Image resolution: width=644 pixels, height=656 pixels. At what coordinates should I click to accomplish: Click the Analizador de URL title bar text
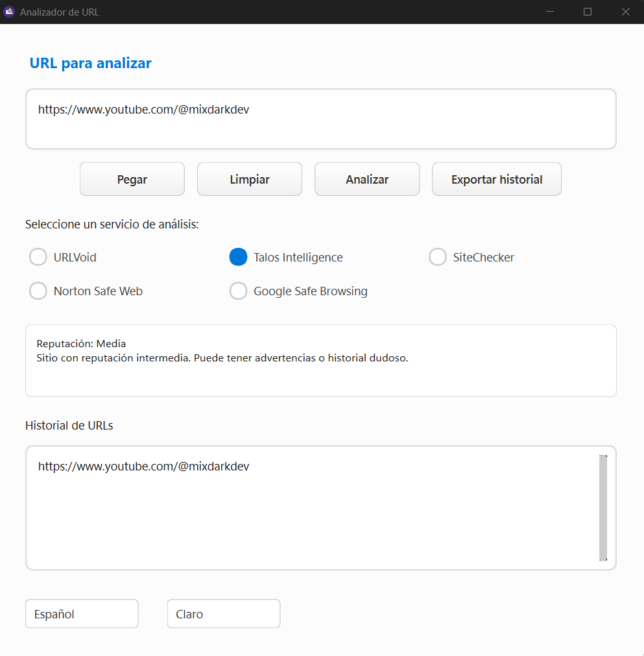coord(60,12)
